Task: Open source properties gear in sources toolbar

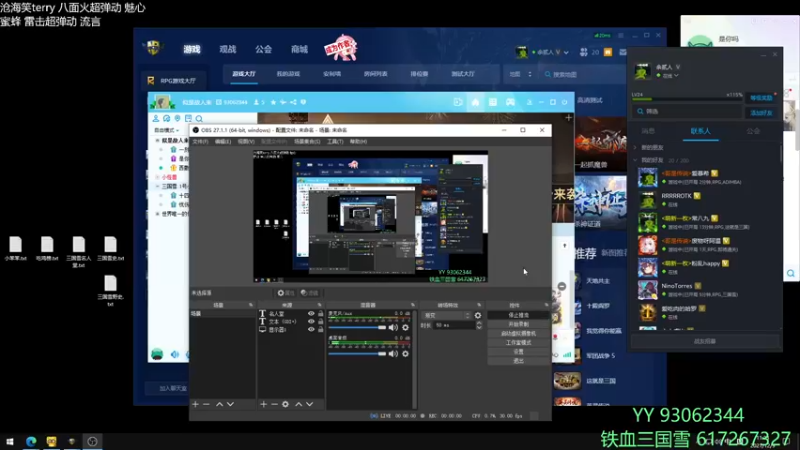Action: pyautogui.click(x=286, y=404)
